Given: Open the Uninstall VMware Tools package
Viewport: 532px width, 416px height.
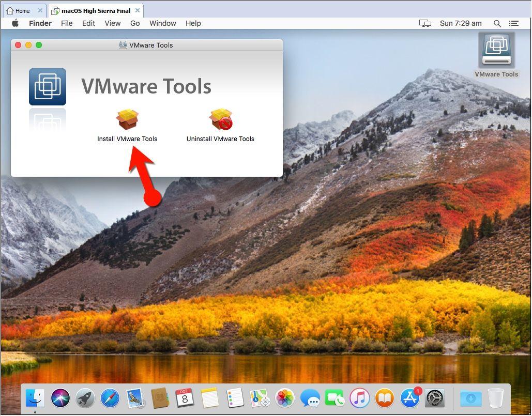Looking at the screenshot, I should point(221,119).
